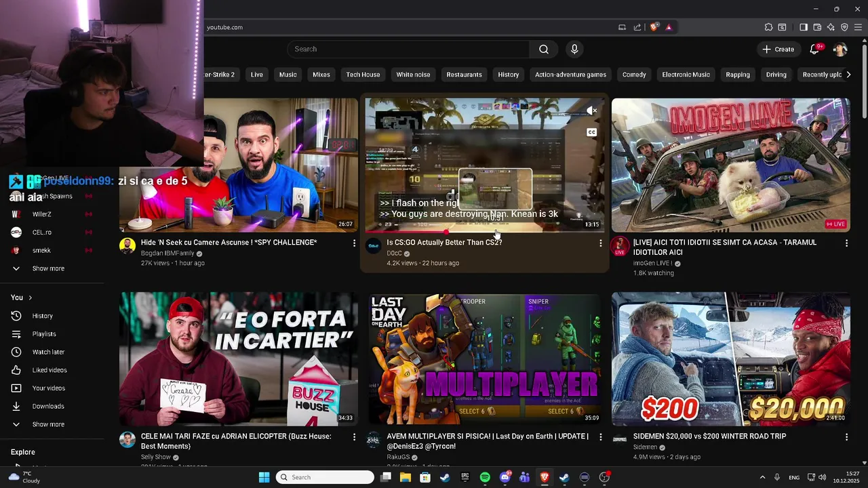Open the Sidemen $200 vs $20,000 thumbnail

pyautogui.click(x=731, y=359)
